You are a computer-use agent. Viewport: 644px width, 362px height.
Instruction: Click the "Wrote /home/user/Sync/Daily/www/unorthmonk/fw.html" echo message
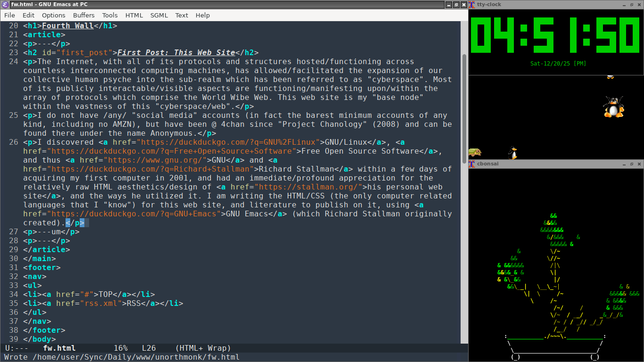[x=122, y=357]
